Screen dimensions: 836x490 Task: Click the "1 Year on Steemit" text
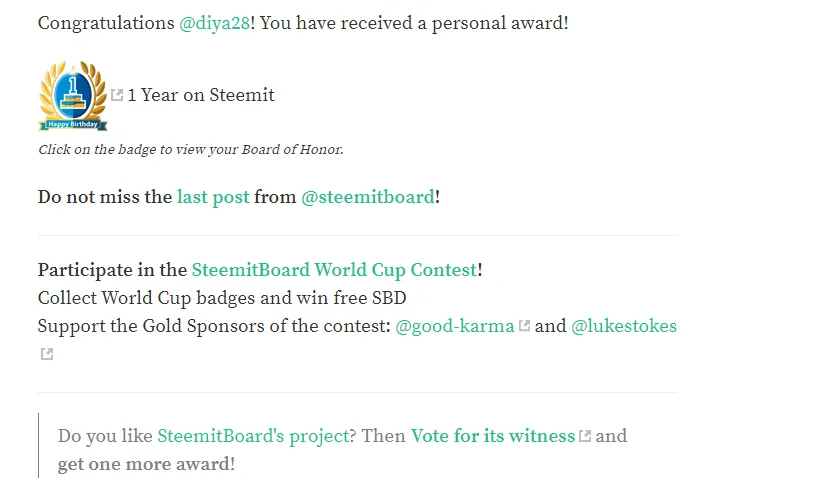(x=201, y=95)
